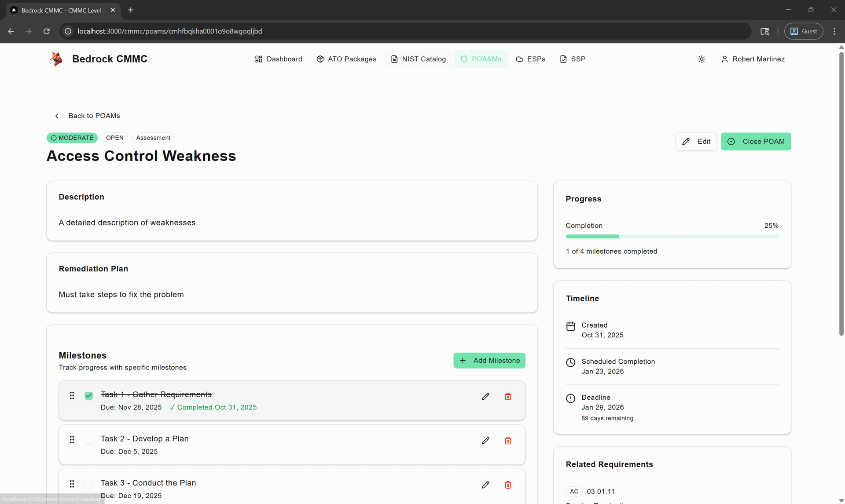Check Task 2 - Develop a Plan checkbox
The width and height of the screenshot is (845, 504).
(89, 440)
